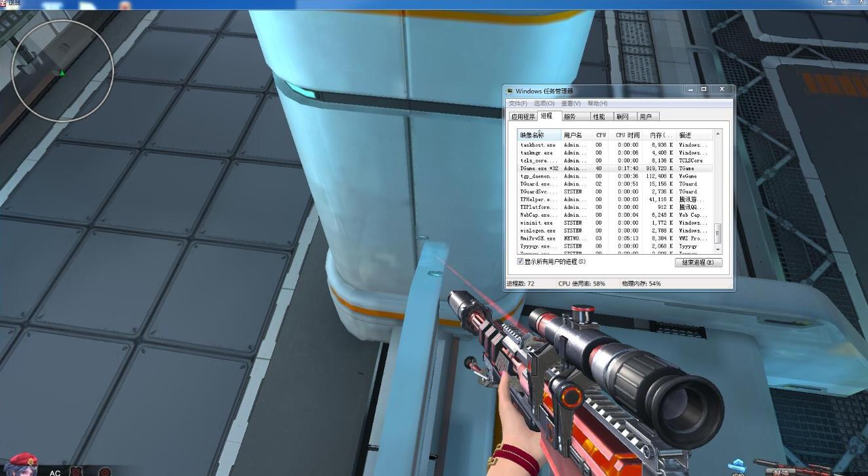This screenshot has height=476, width=868.
Task: Click the 112,408 K memory value
Action: (x=659, y=176)
